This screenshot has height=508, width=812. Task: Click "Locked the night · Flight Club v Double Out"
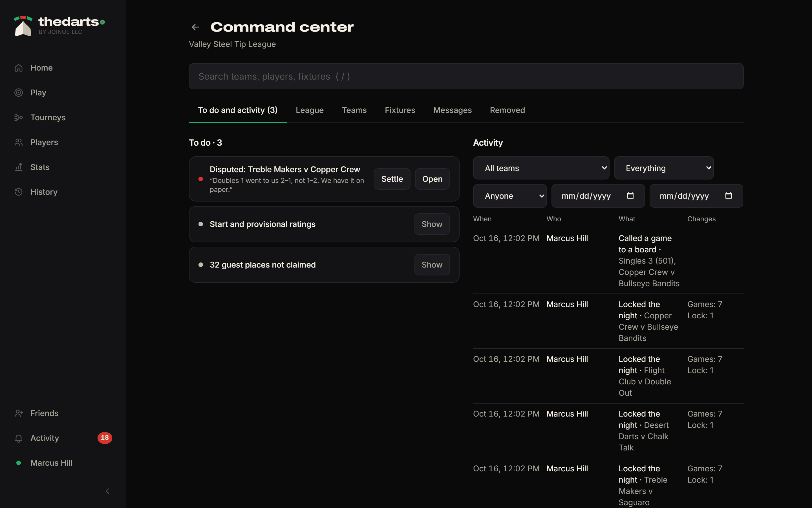645,376
